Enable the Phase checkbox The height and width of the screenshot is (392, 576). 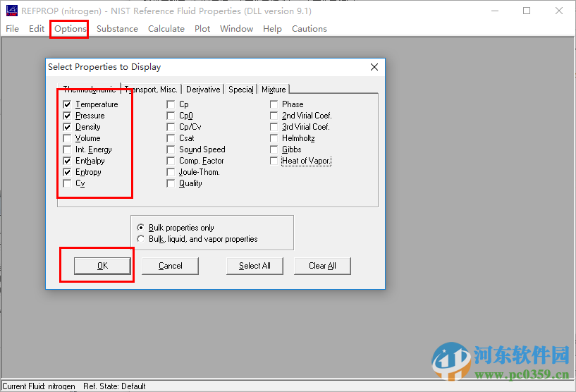(274, 104)
